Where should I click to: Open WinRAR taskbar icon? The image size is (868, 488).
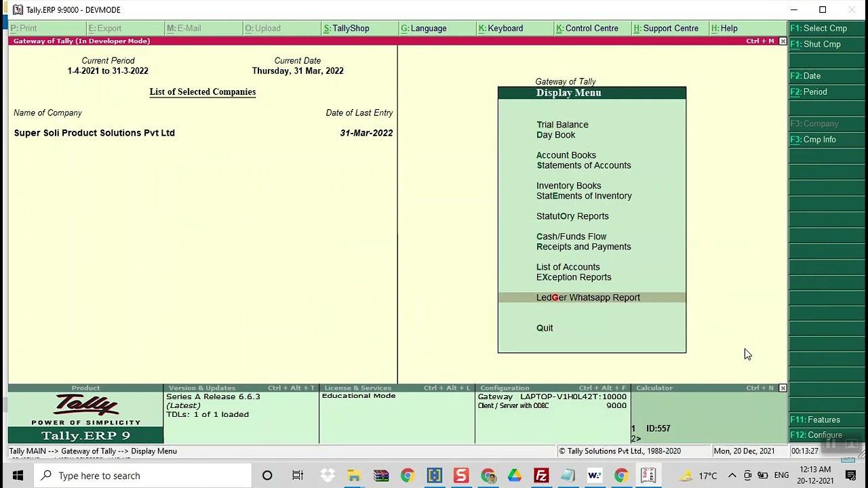pos(381,476)
